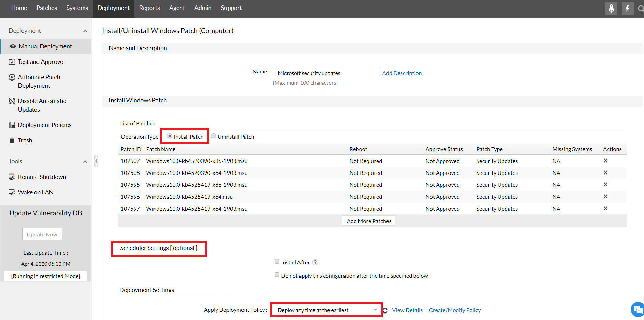The image size is (644, 320).
Task: Choose the Uninstall Patch option
Action: [x=213, y=136]
